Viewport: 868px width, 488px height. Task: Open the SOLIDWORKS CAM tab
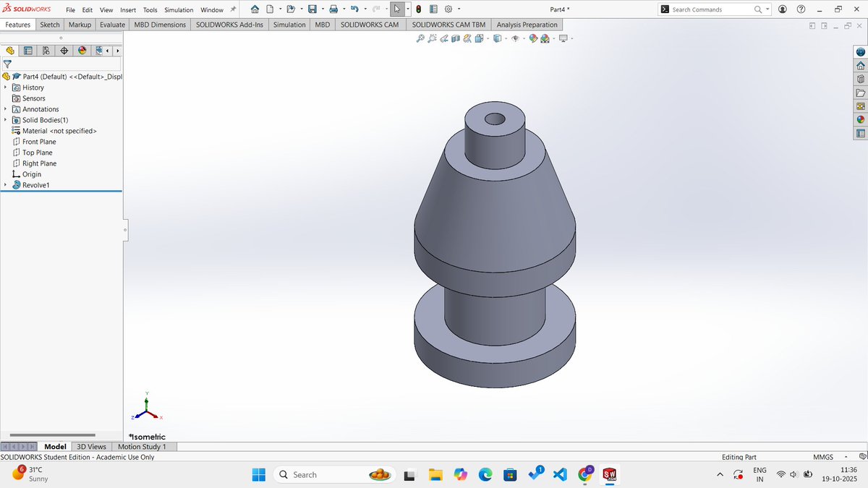[x=370, y=25]
